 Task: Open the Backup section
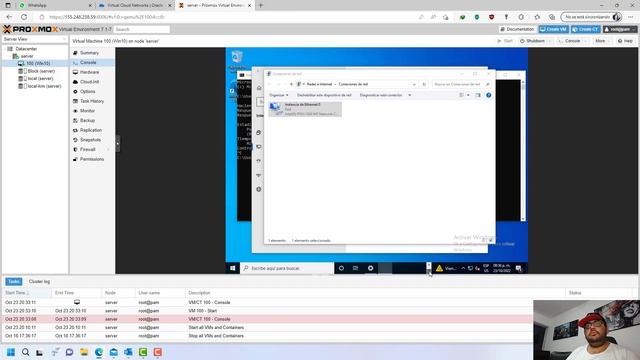(87, 120)
